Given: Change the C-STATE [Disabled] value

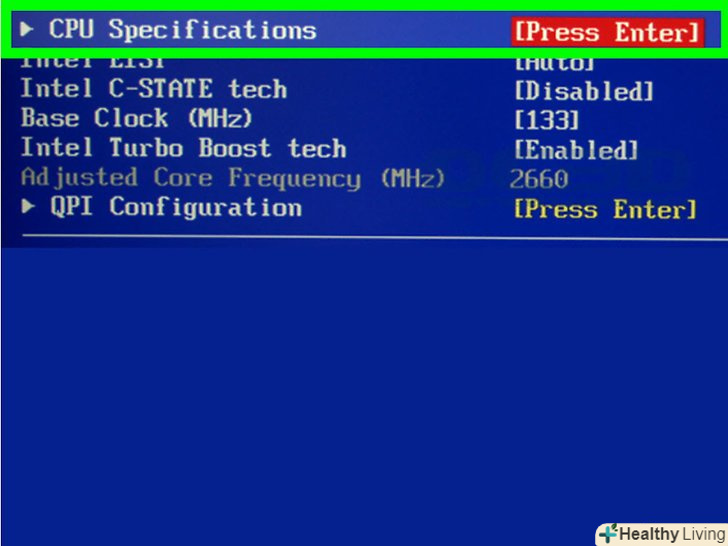Looking at the screenshot, I should 584,91.
